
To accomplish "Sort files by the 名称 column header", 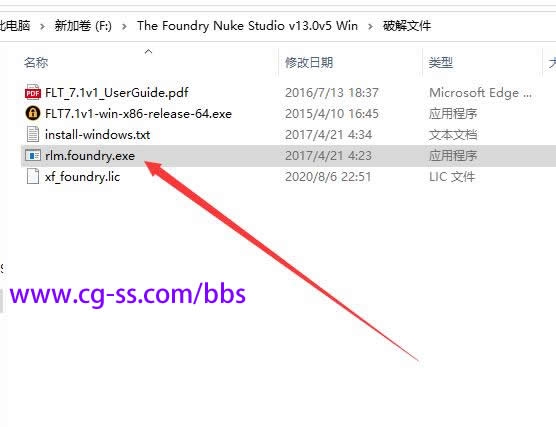I will coord(36,63).
